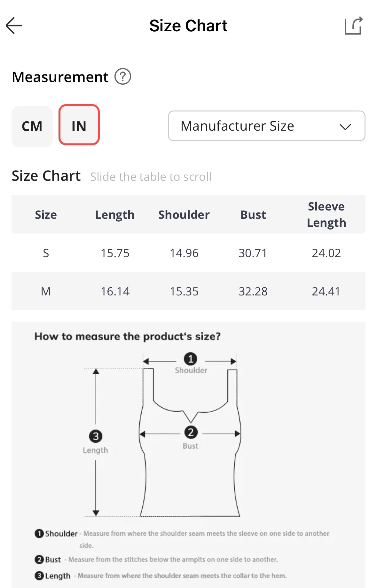Tap the Size Chart page title
The width and height of the screenshot is (377, 588).
[x=188, y=26]
